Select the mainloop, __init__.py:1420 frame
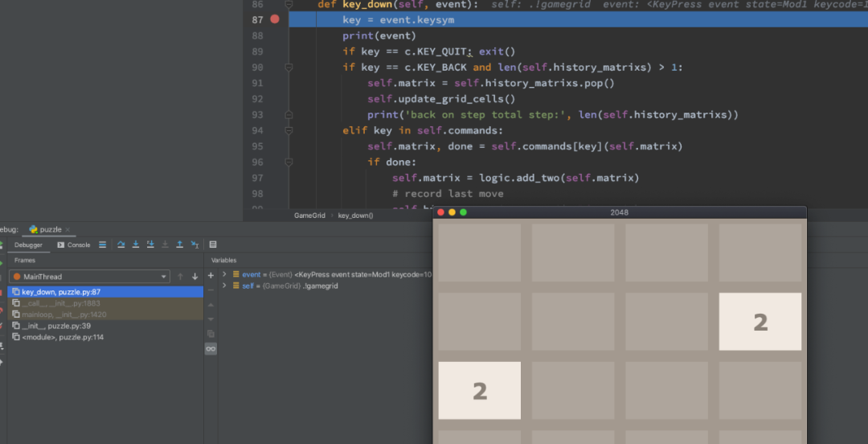868x444 pixels. [106, 314]
